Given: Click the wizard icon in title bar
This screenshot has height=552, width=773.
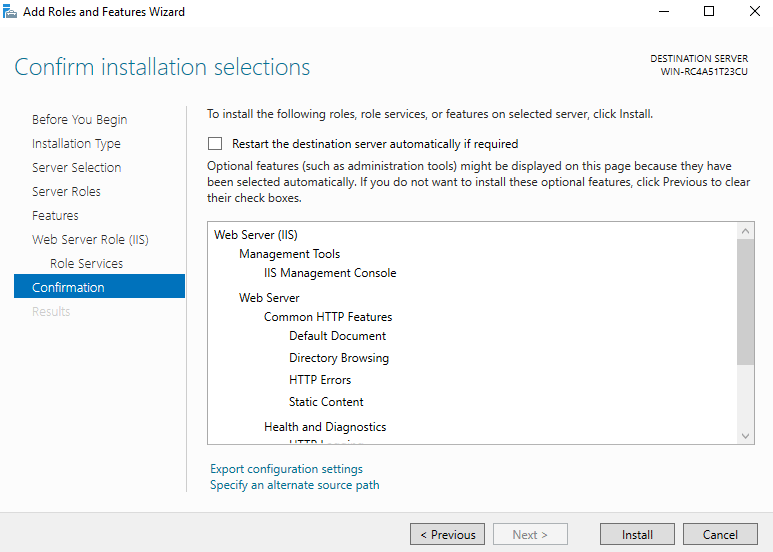Looking at the screenshot, I should [x=11, y=12].
